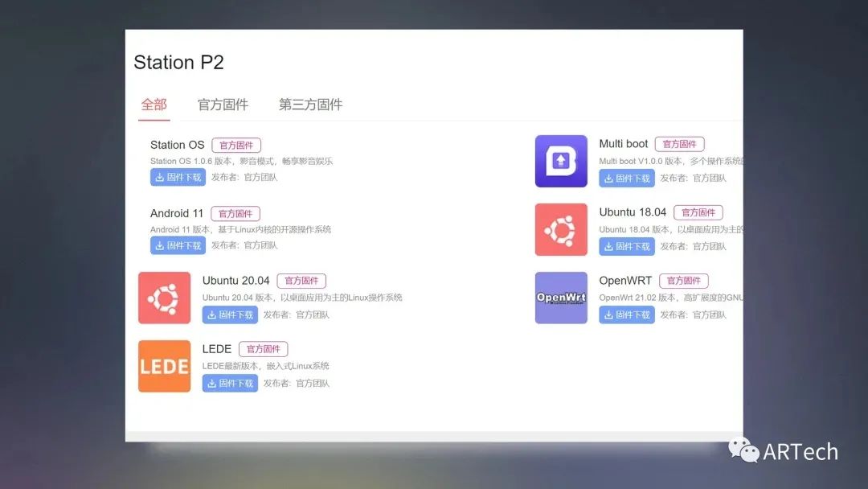This screenshot has width=868, height=489.
Task: Download the Multi boot firmware
Action: (x=627, y=179)
